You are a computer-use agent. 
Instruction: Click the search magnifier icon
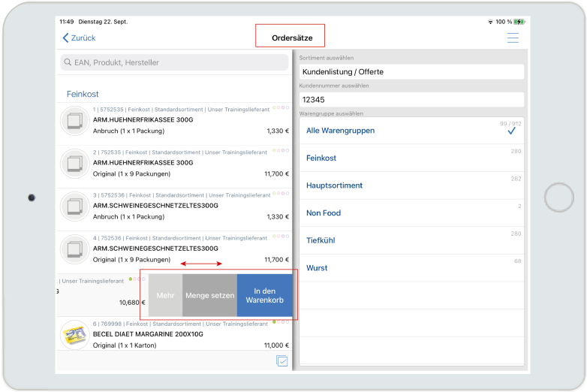point(68,63)
